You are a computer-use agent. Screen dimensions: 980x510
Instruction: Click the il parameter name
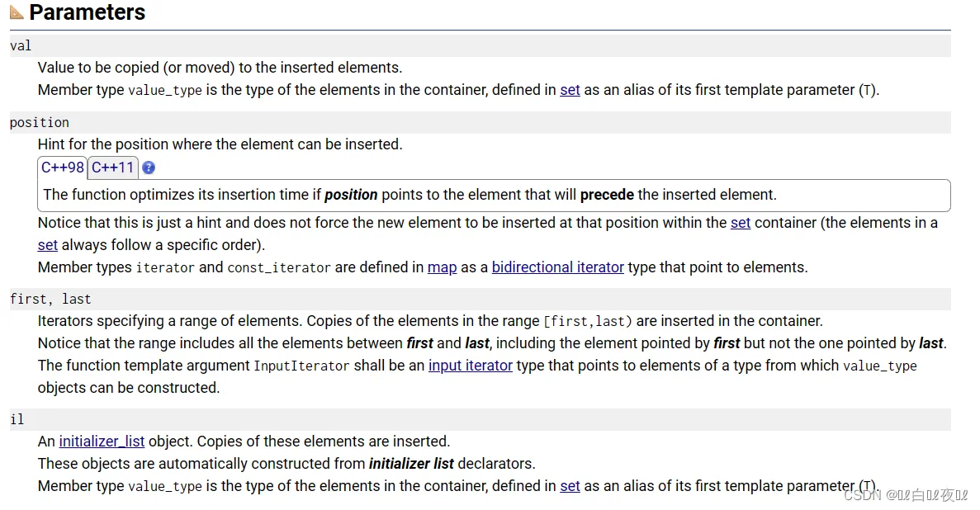point(17,420)
